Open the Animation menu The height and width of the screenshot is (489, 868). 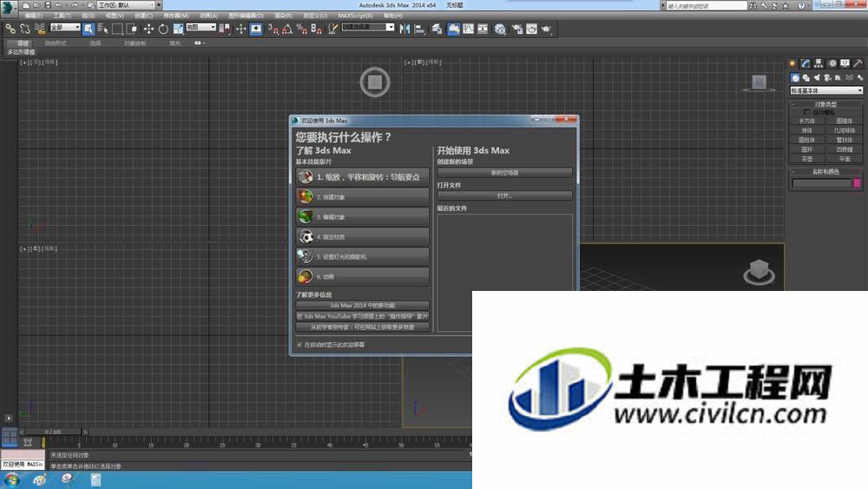click(x=208, y=16)
